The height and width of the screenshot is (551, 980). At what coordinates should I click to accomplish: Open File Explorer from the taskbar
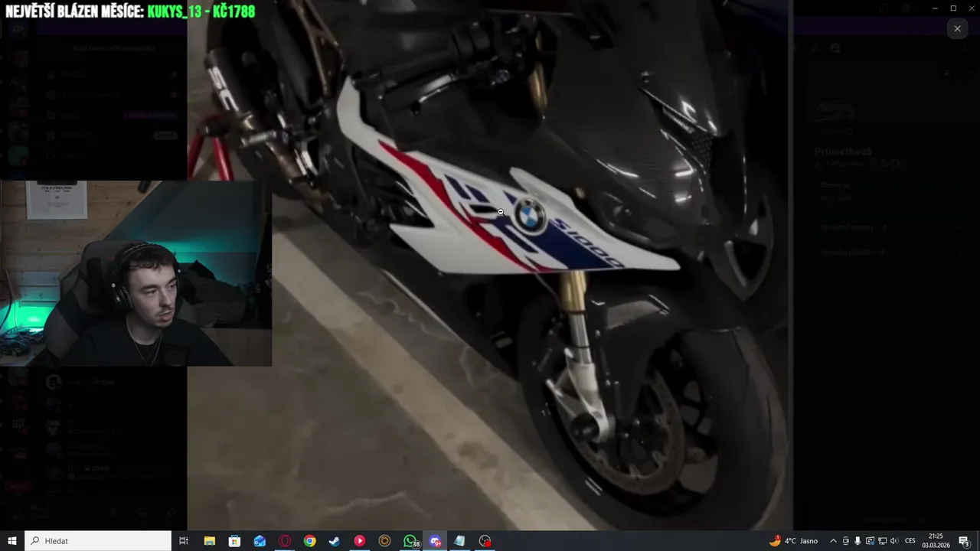(209, 541)
